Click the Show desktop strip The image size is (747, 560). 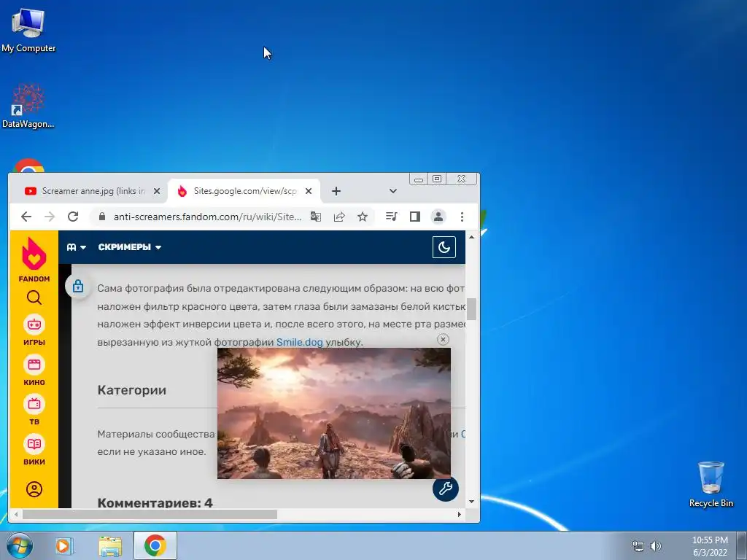point(741,545)
